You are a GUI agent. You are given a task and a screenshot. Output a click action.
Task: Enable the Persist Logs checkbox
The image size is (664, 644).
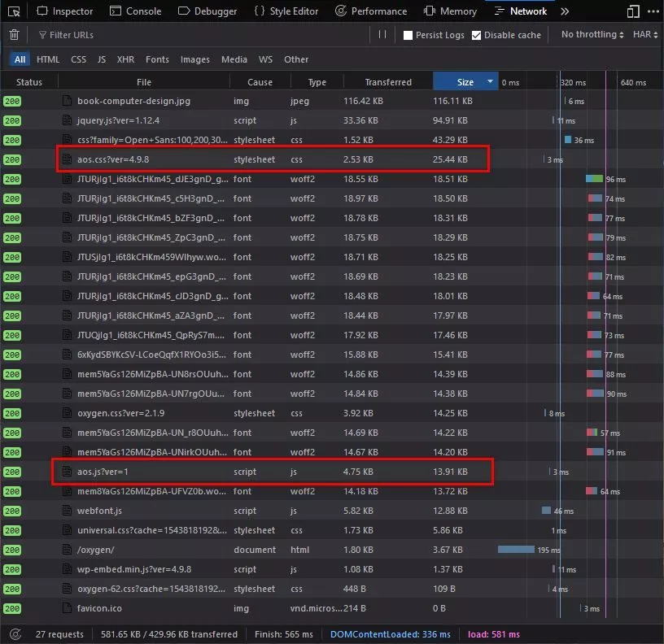(x=408, y=36)
